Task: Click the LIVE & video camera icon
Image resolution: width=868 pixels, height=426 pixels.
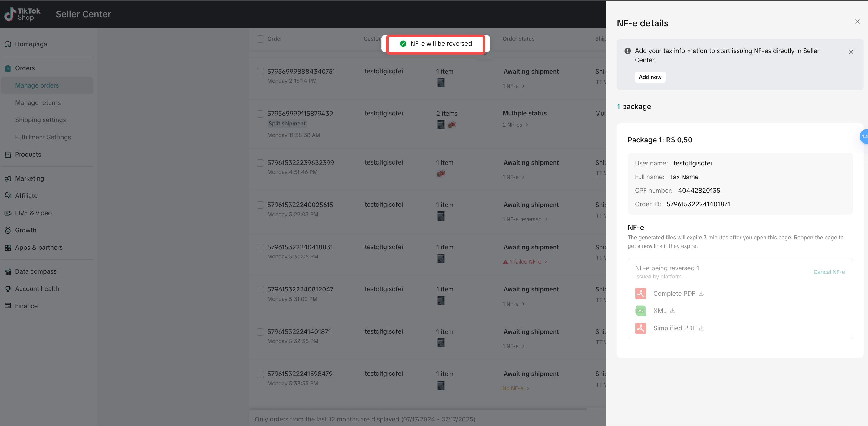Action: pyautogui.click(x=8, y=213)
